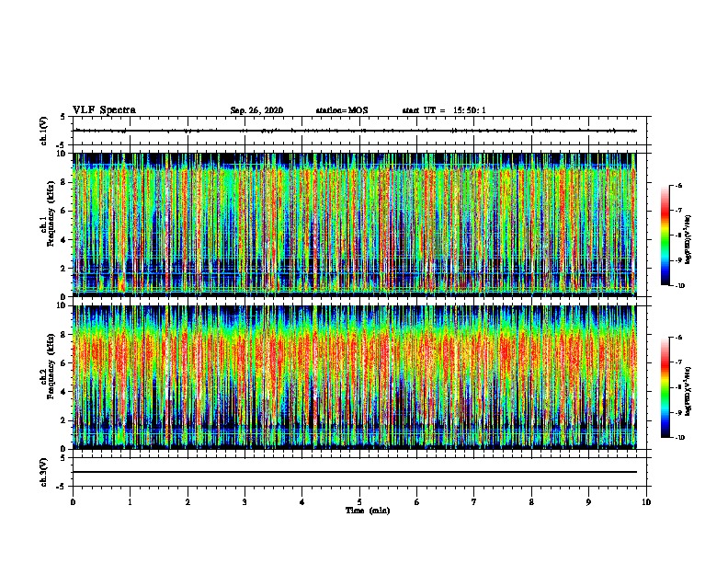The image size is (728, 563).
Task: Click the '4' kHz tick of ch.1 spectrogram
Action: pyautogui.click(x=64, y=240)
